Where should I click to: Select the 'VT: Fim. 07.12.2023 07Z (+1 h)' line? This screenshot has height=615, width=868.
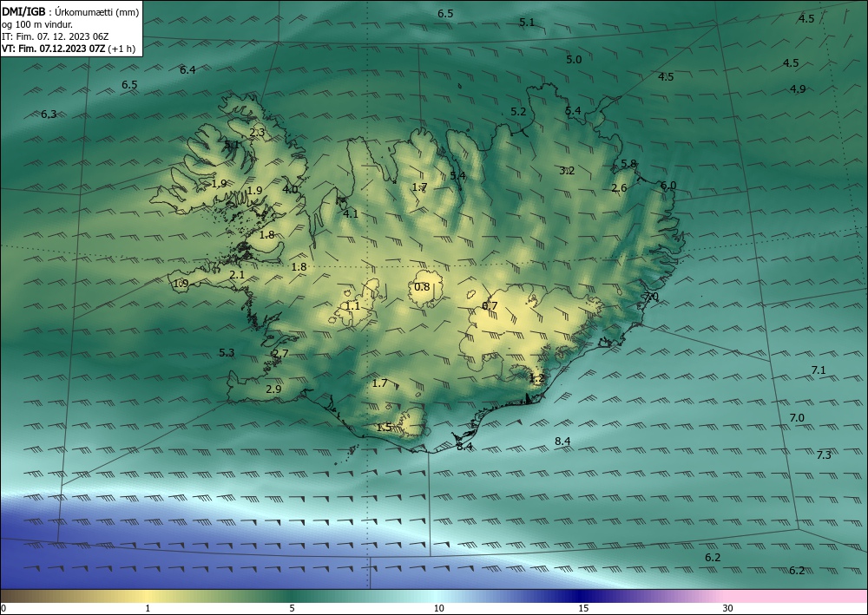(x=67, y=49)
